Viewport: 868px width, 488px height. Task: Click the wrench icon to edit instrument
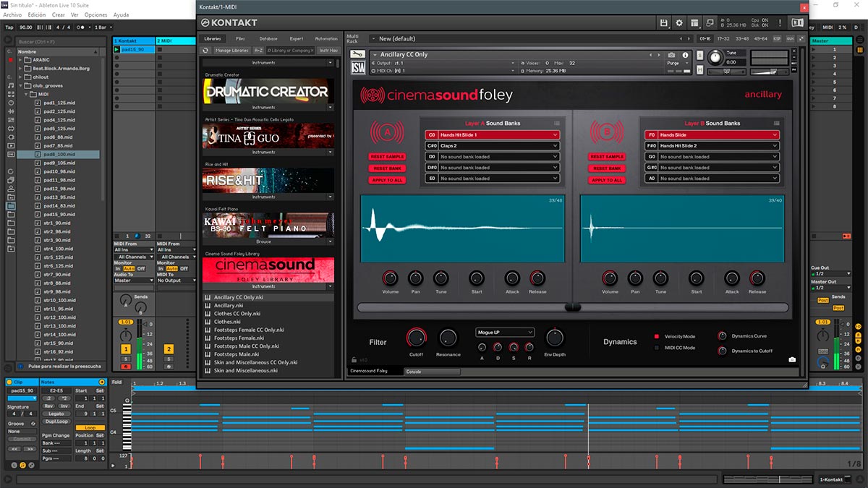click(x=357, y=55)
